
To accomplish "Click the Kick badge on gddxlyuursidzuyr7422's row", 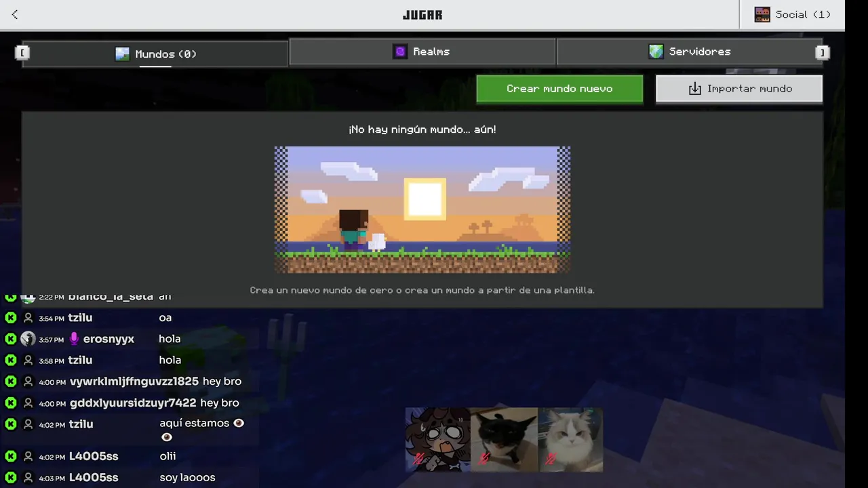I will [x=11, y=403].
